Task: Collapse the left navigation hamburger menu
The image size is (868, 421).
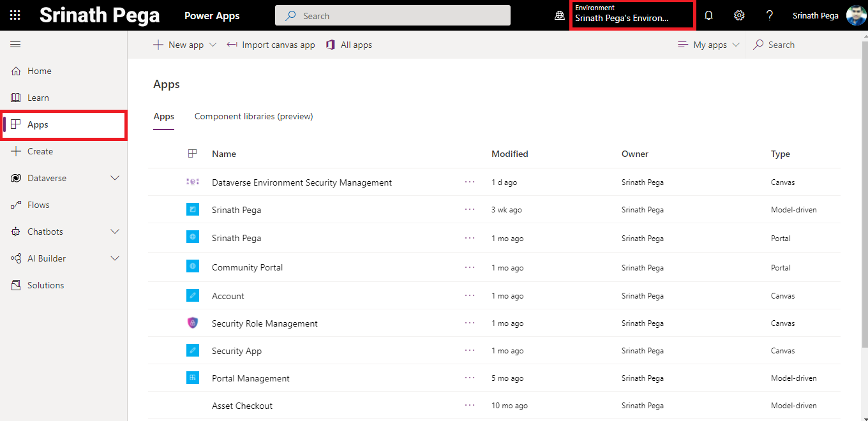Action: point(15,45)
